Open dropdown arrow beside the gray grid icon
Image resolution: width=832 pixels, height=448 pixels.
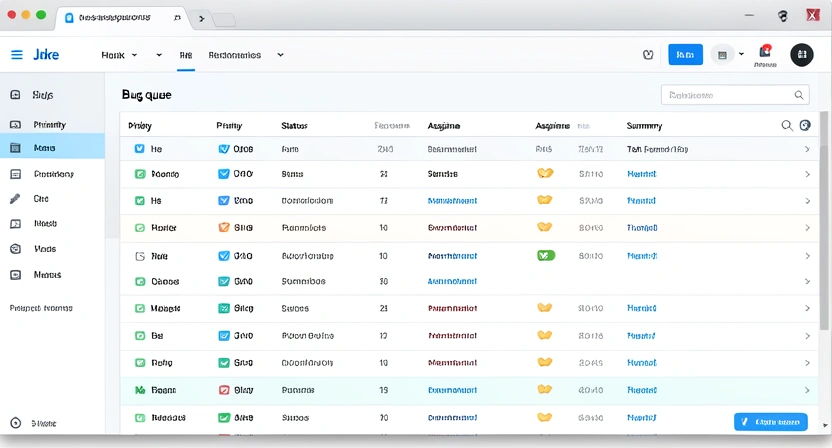(x=741, y=54)
